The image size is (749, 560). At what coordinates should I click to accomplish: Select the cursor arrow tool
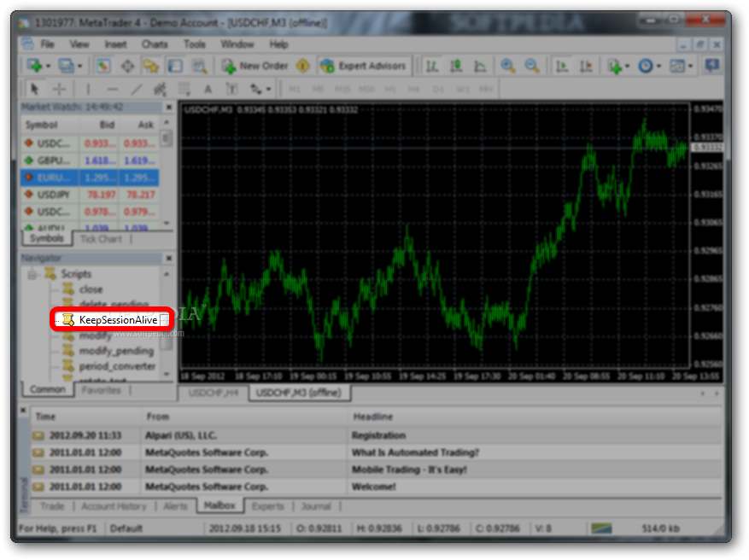(x=34, y=89)
